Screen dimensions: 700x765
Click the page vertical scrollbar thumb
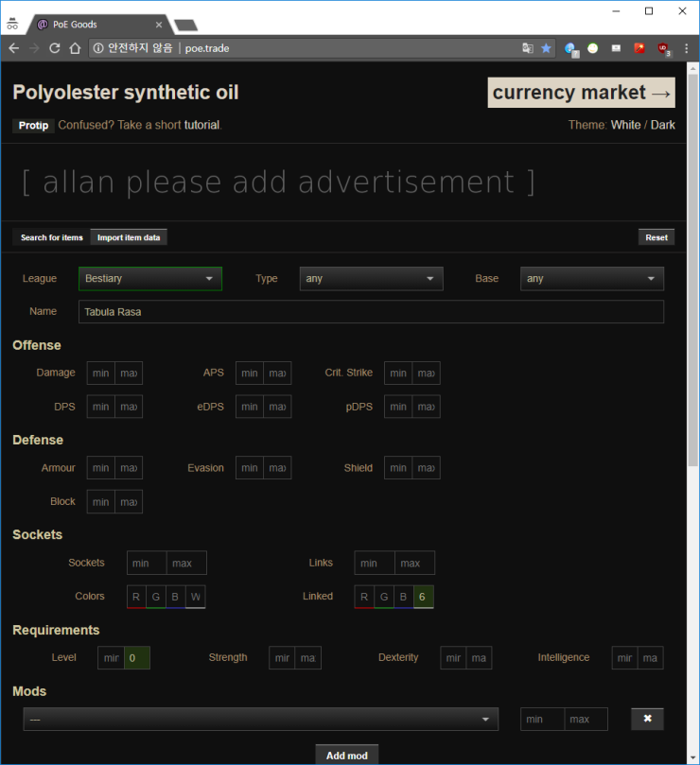[x=693, y=270]
